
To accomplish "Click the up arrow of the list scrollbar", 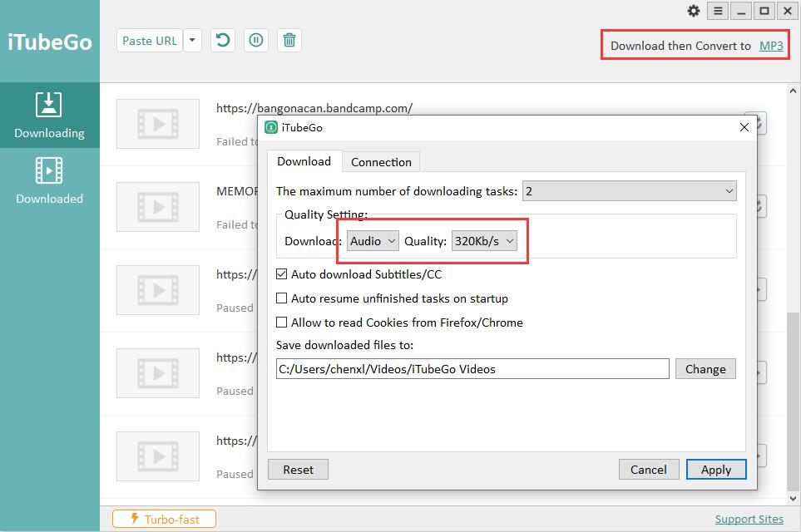I will 793,91.
